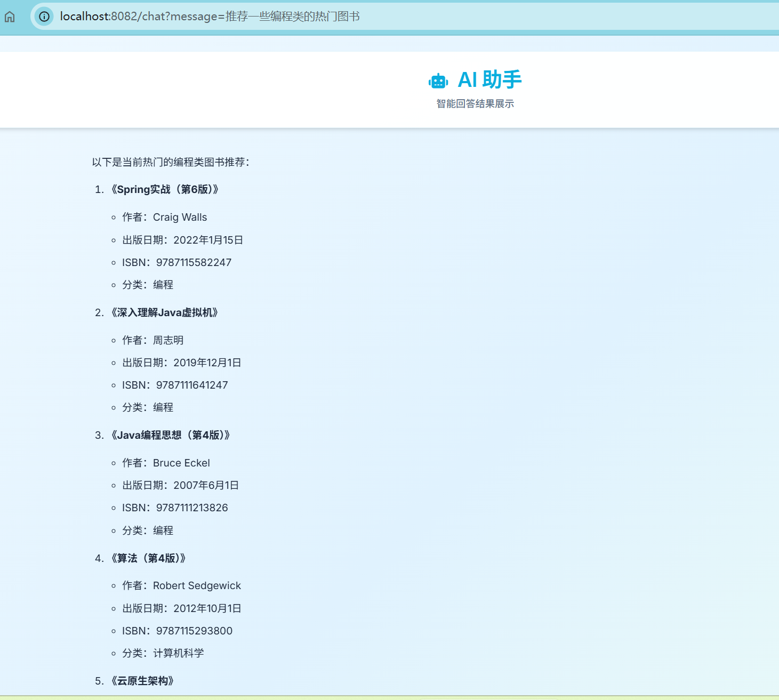This screenshot has width=779, height=700.
Task: Click author line Craig Walls
Action: pos(164,217)
